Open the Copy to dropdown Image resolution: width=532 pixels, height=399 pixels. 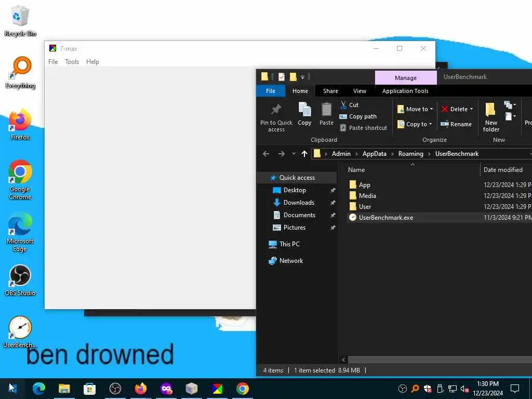pyautogui.click(x=415, y=124)
